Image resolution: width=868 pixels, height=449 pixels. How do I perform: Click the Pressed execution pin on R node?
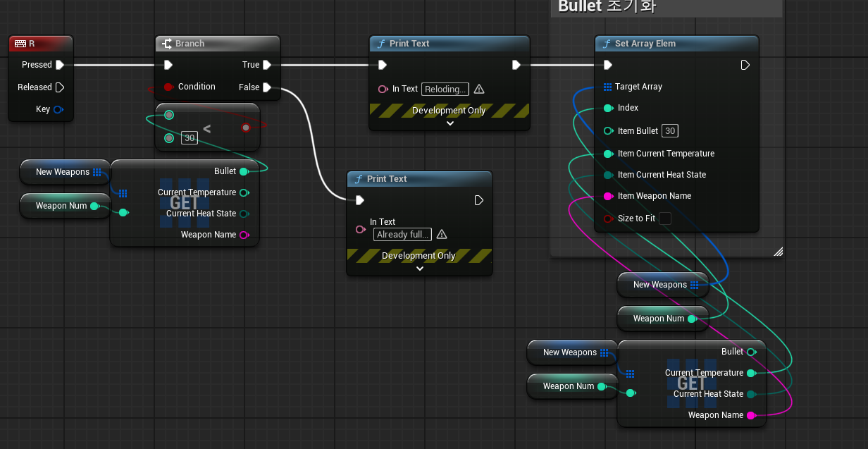pos(59,65)
